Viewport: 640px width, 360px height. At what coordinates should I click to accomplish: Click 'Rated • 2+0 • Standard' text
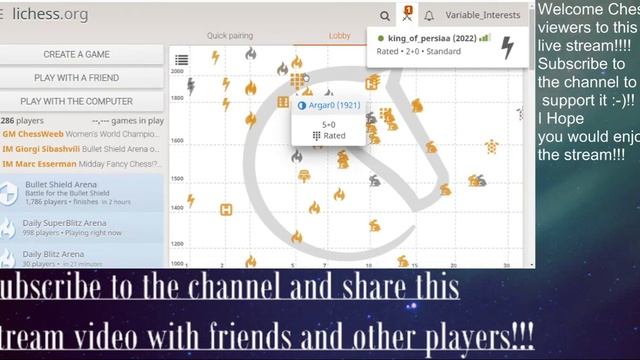click(418, 51)
